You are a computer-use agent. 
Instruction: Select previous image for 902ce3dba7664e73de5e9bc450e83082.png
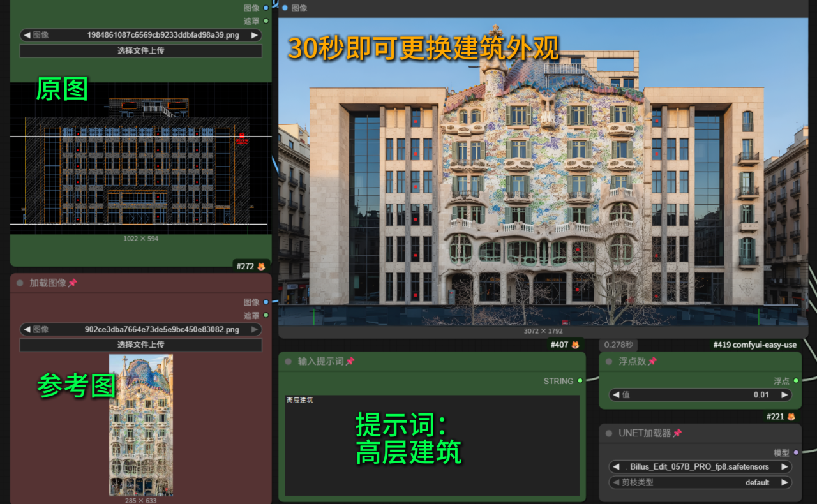(27, 329)
